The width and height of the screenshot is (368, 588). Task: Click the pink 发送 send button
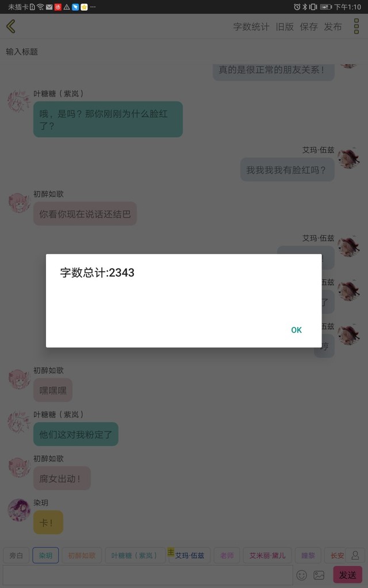coord(348,575)
